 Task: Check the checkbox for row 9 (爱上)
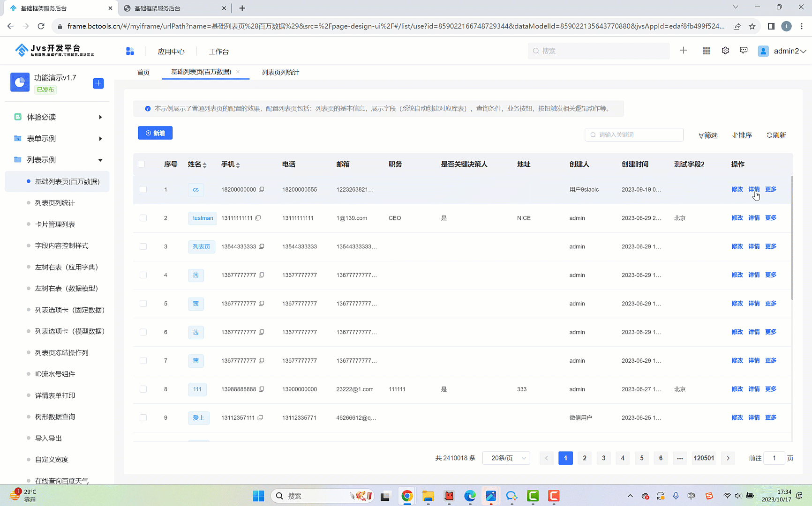[143, 418]
